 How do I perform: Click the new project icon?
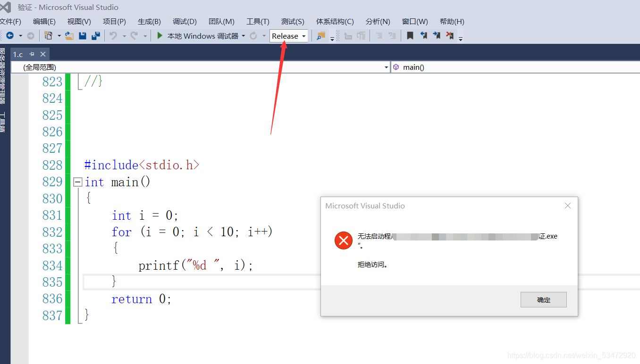[x=48, y=36]
